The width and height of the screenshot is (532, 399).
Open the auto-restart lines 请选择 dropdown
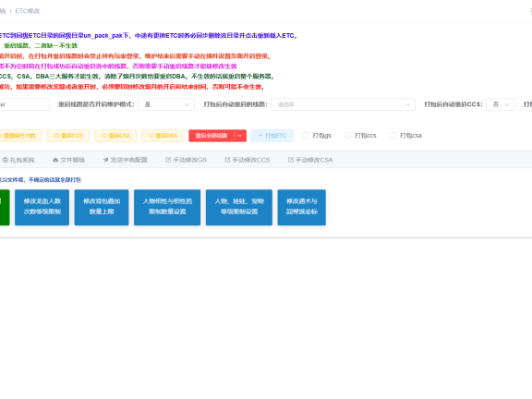(343, 104)
